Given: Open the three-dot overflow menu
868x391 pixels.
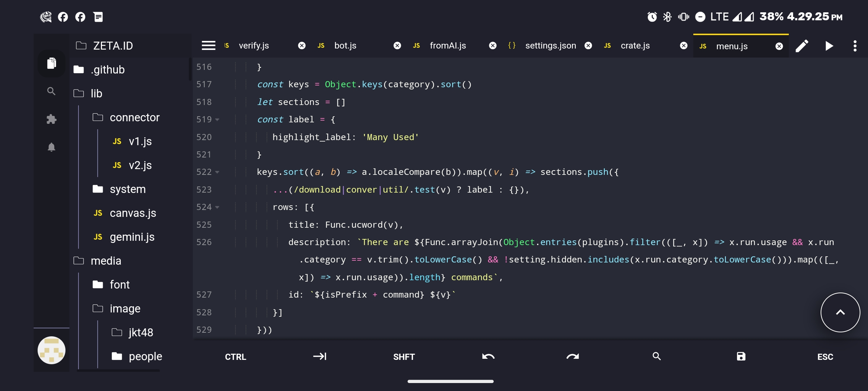Looking at the screenshot, I should pyautogui.click(x=855, y=46).
